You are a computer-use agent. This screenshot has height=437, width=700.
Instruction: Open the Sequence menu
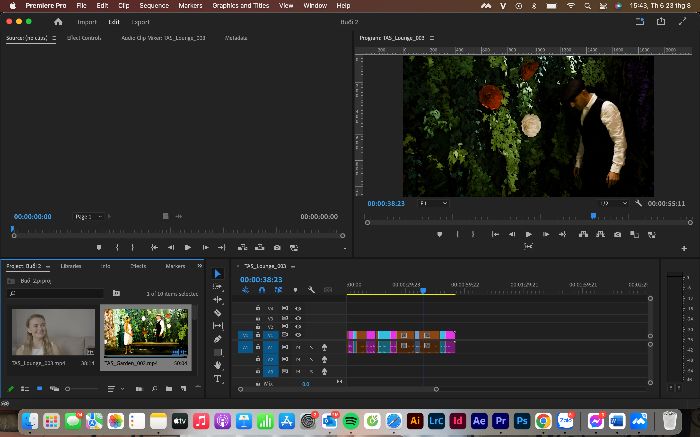(x=154, y=6)
